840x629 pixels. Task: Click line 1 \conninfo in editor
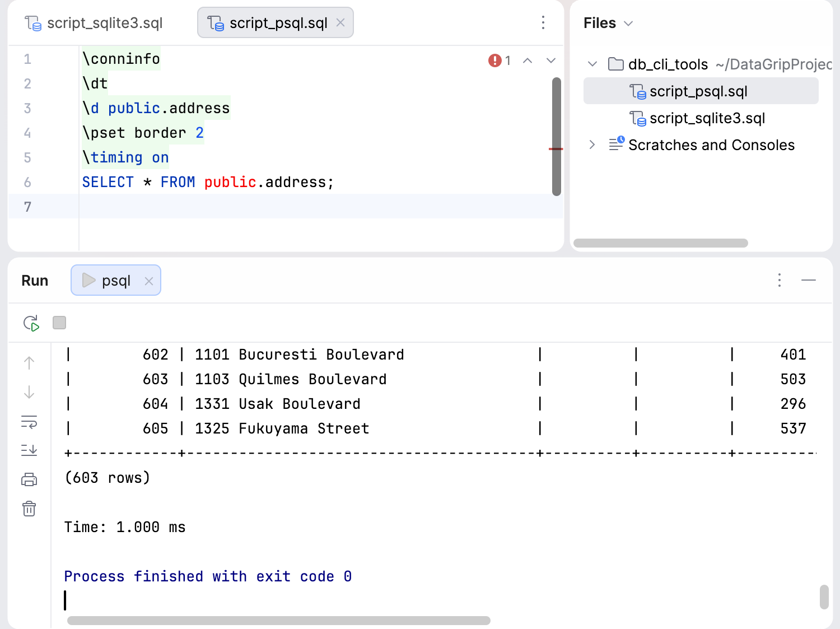121,58
